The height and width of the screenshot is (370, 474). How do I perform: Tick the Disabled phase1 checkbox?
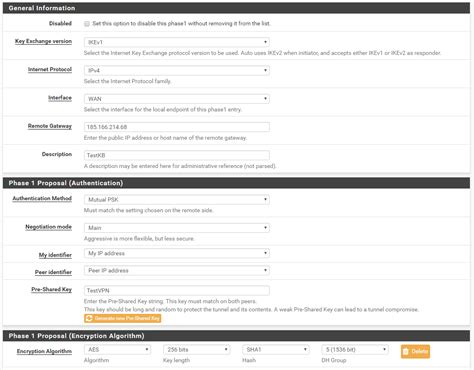coord(87,24)
